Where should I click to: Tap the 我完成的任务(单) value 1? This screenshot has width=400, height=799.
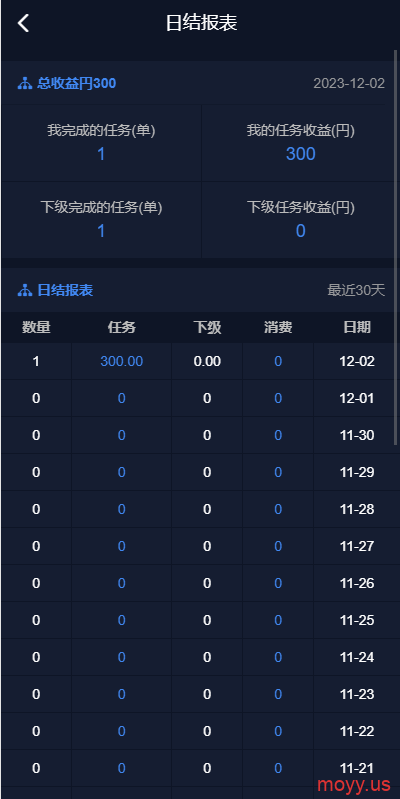[x=101, y=154]
